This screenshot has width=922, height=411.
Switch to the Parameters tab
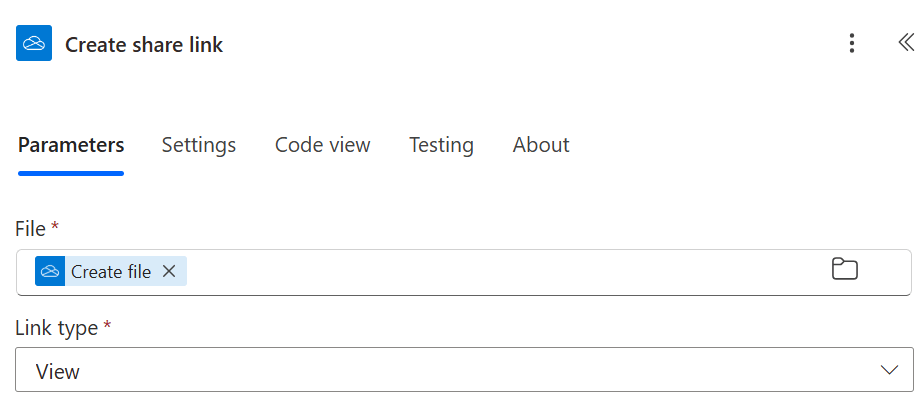[x=71, y=145]
